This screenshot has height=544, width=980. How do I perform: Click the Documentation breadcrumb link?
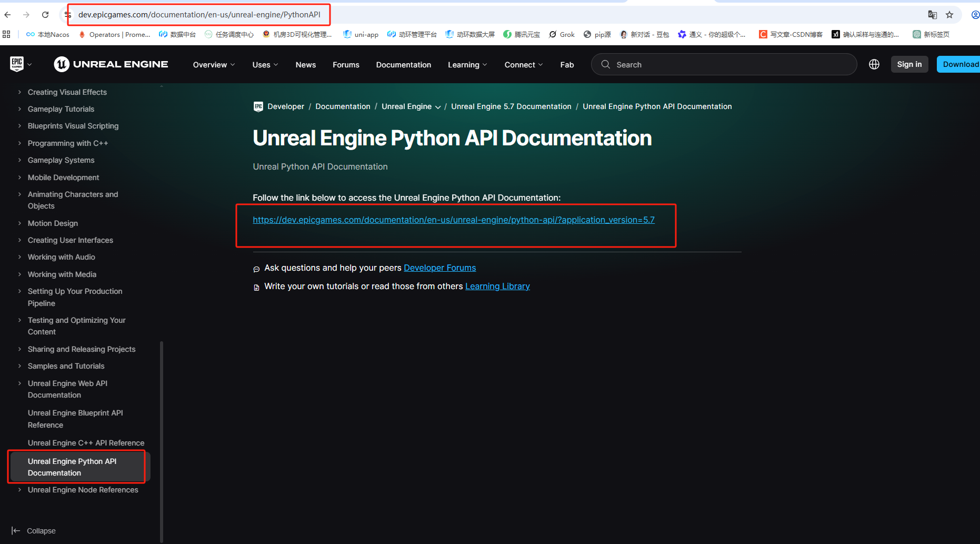[x=343, y=106]
